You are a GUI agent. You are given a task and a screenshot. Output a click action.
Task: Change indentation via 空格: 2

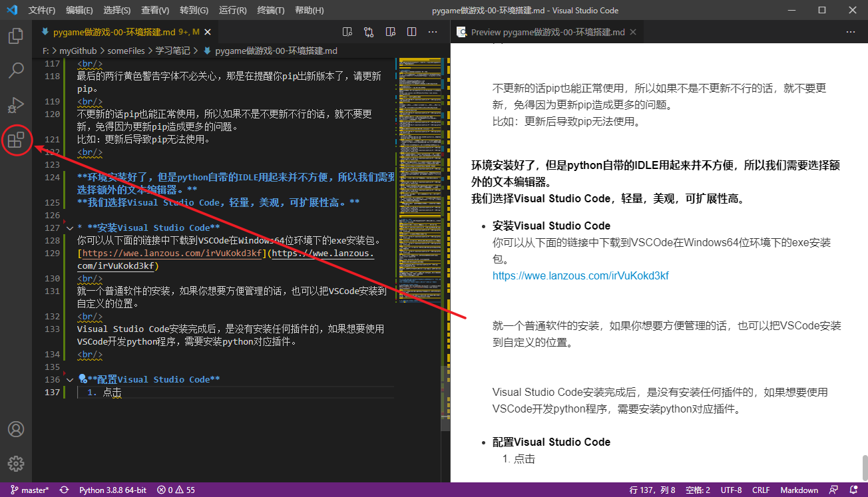coord(698,490)
